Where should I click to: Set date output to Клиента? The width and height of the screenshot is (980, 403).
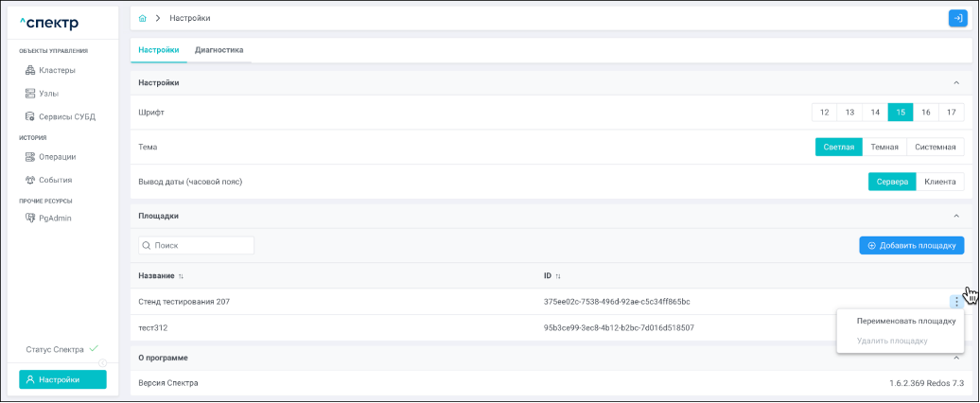(x=940, y=182)
